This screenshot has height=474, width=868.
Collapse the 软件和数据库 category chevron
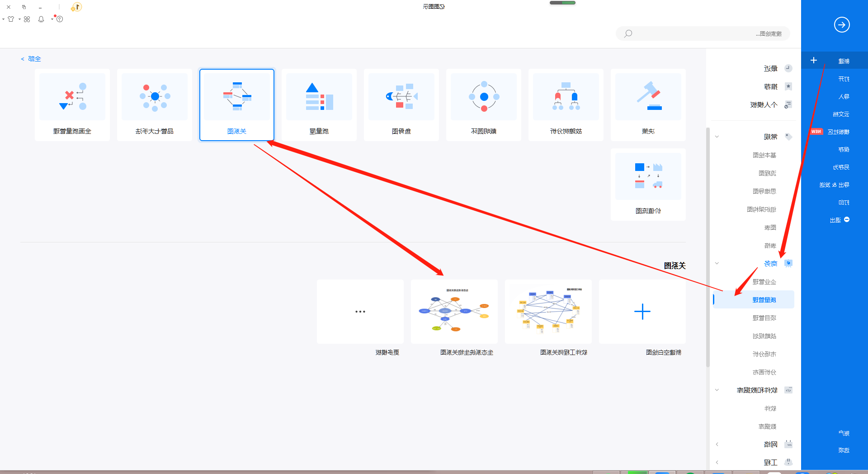717,390
